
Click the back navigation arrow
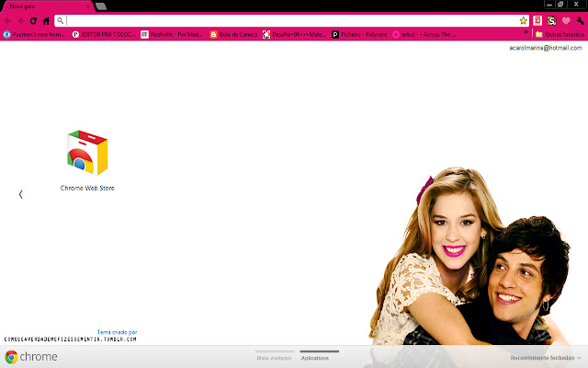pyautogui.click(x=7, y=20)
